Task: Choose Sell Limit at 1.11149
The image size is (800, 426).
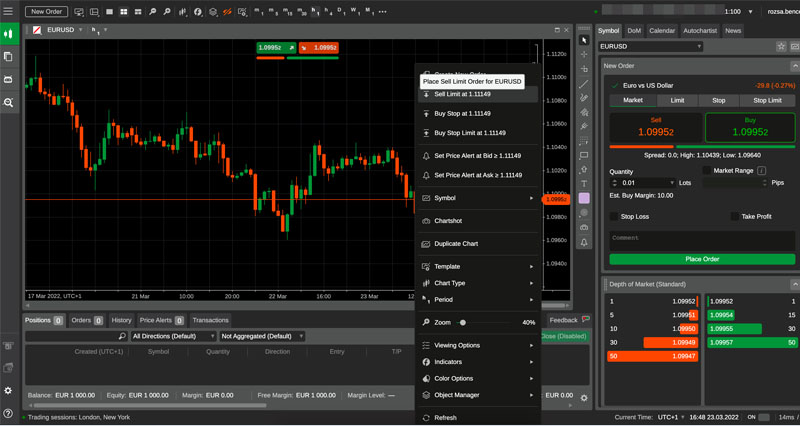Action: coord(478,94)
